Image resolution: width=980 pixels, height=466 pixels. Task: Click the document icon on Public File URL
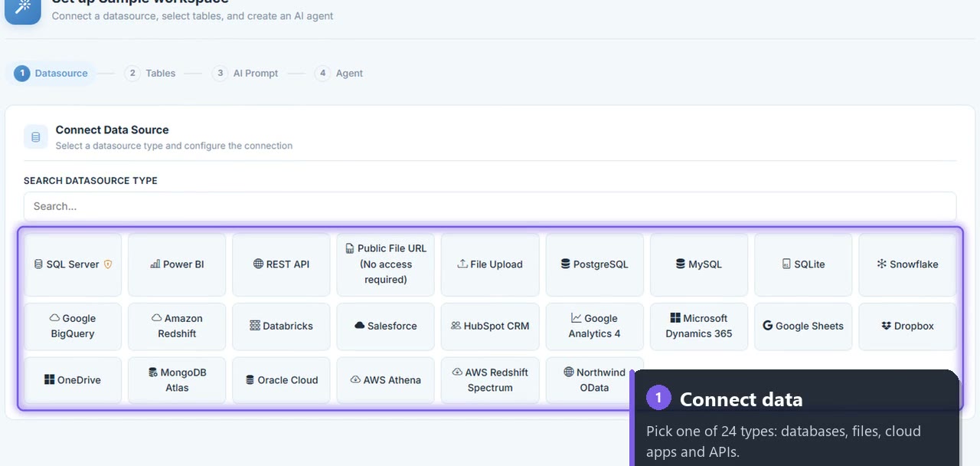(350, 248)
